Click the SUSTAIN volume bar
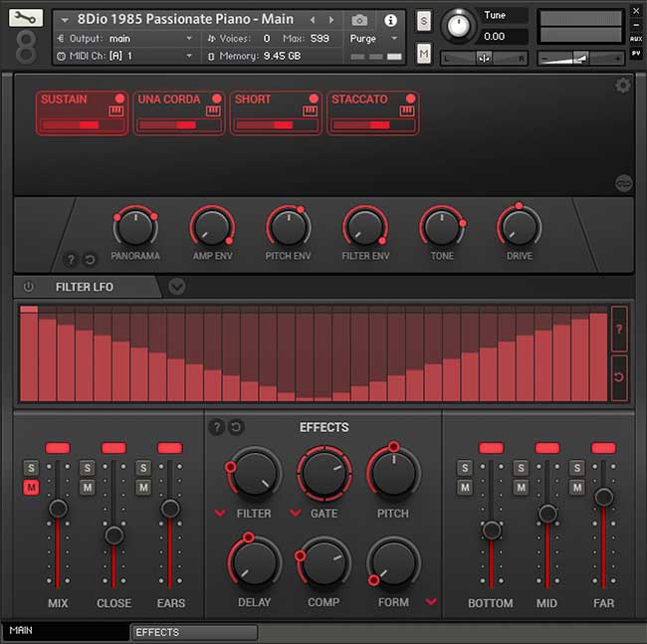 pos(82,124)
